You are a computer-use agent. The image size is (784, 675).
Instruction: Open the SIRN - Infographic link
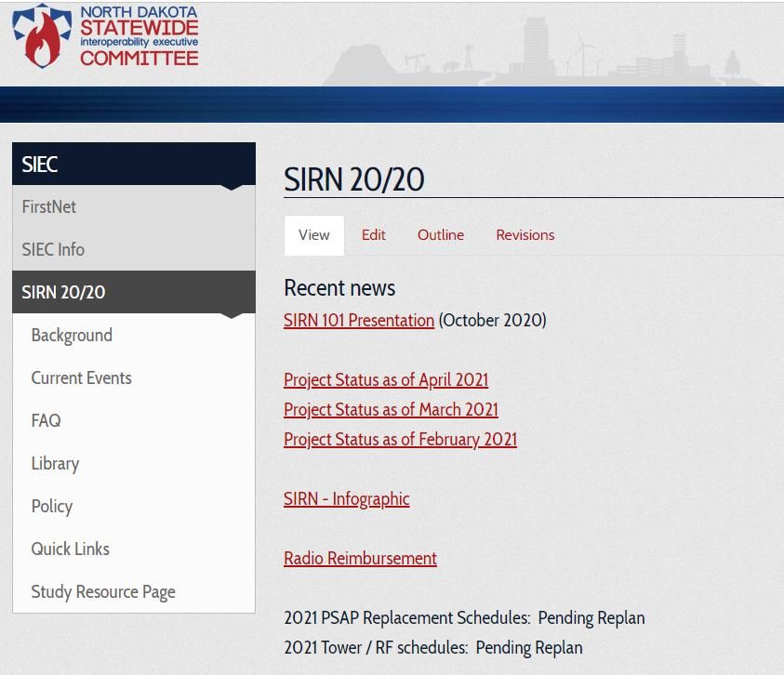coord(346,499)
